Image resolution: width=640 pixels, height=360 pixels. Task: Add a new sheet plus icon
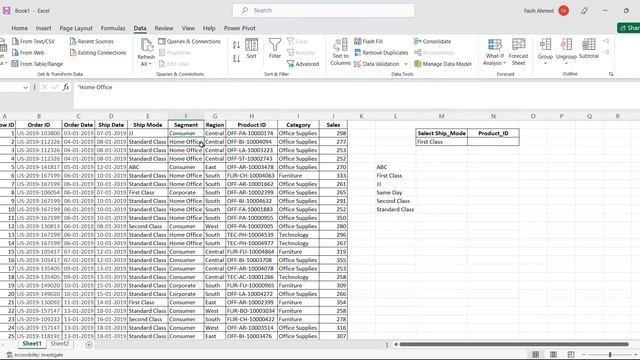pos(89,344)
